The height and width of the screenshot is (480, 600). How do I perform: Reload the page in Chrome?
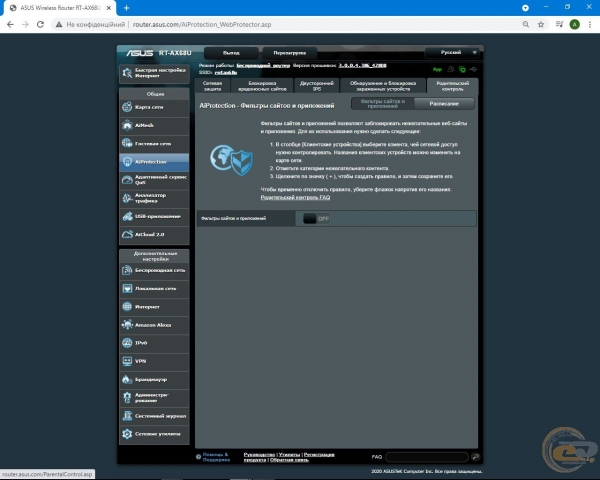point(40,24)
